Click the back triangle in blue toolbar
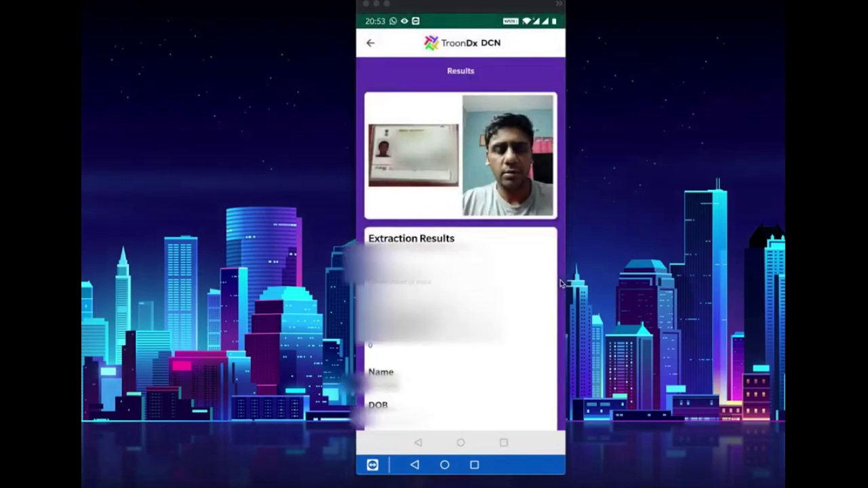Viewport: 868px width, 488px height. coord(414,465)
